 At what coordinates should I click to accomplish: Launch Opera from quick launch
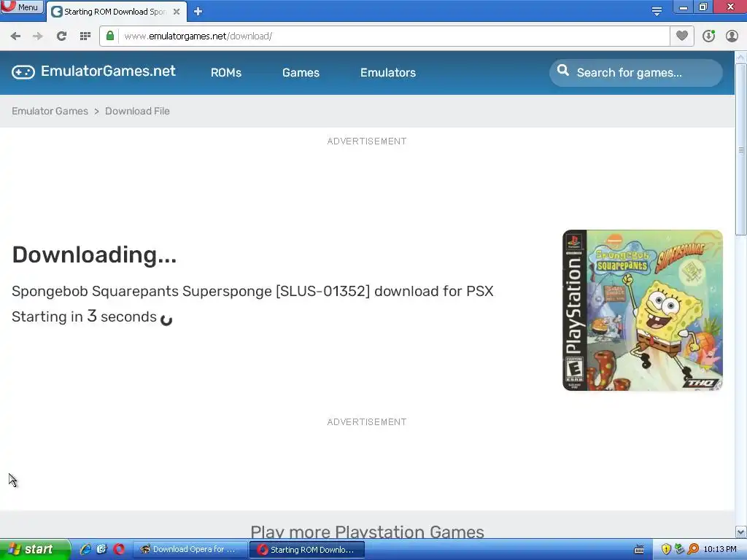click(x=119, y=549)
